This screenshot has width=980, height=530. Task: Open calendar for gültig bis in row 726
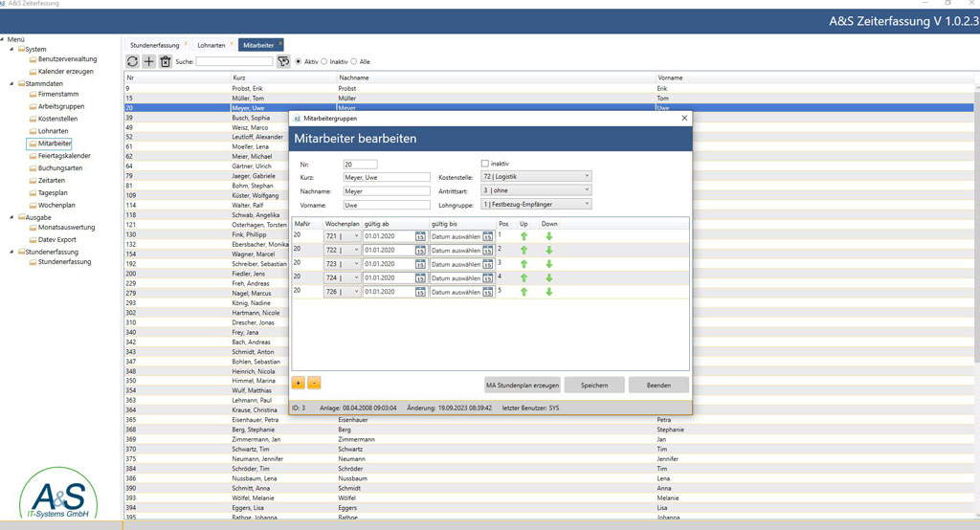pyautogui.click(x=487, y=292)
